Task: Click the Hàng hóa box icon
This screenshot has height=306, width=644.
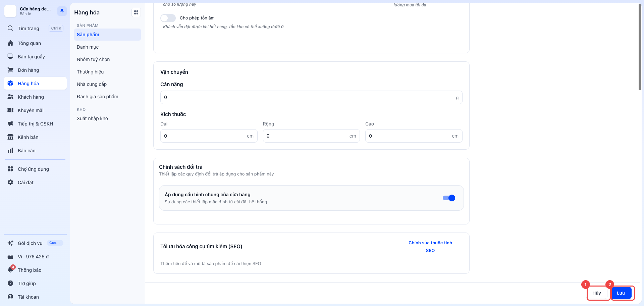Action: point(10,84)
